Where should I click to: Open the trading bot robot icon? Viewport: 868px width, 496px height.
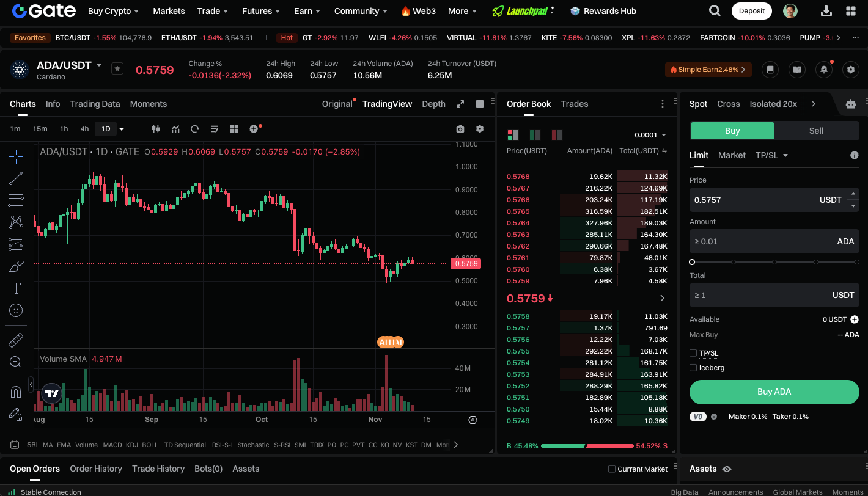pyautogui.click(x=851, y=104)
